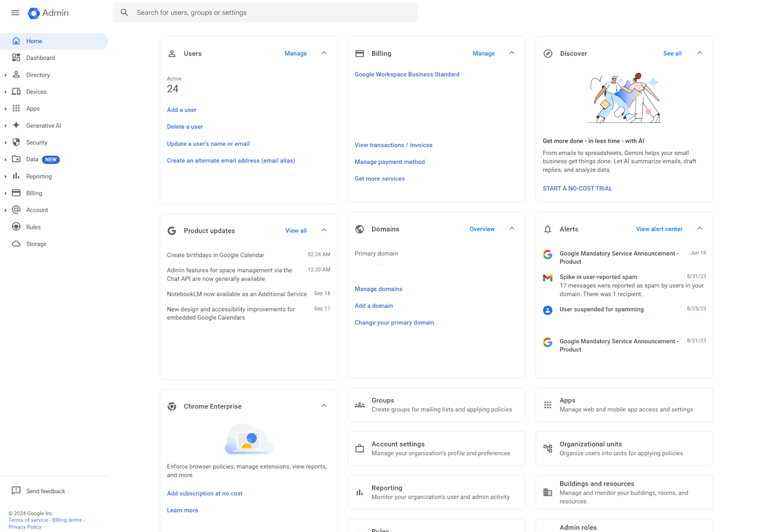Collapse the Discover card
The height and width of the screenshot is (532, 758).
click(700, 53)
